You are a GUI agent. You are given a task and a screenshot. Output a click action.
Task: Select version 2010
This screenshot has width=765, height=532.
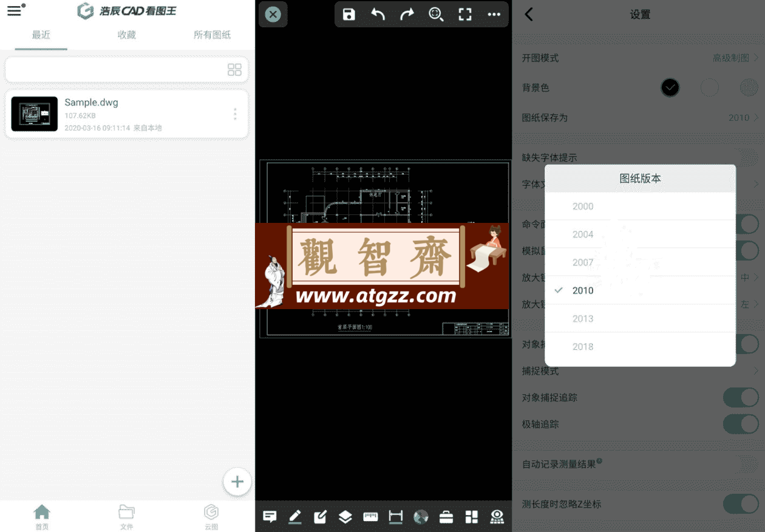point(640,290)
